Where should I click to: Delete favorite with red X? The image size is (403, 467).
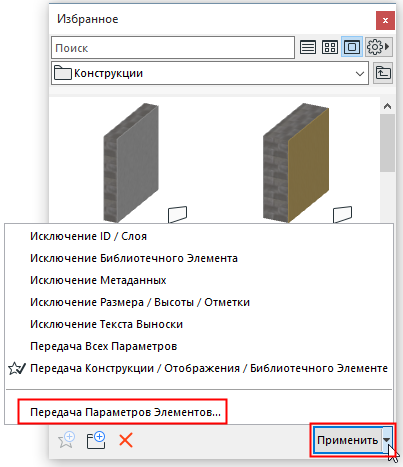coord(126,440)
